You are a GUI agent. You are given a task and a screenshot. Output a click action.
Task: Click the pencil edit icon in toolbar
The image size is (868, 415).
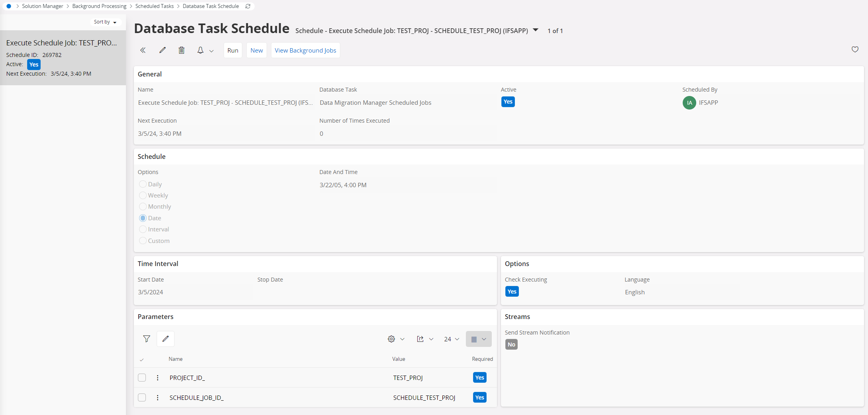click(162, 50)
